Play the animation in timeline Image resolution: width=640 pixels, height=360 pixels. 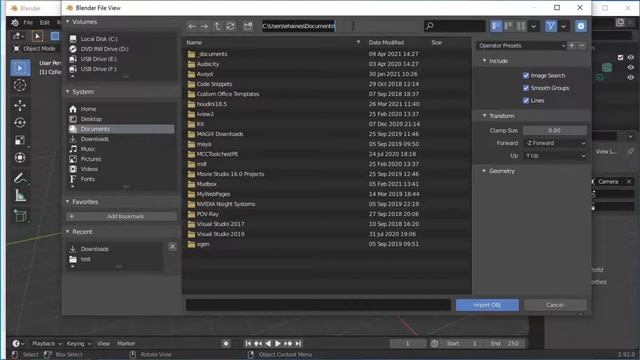[x=278, y=344]
